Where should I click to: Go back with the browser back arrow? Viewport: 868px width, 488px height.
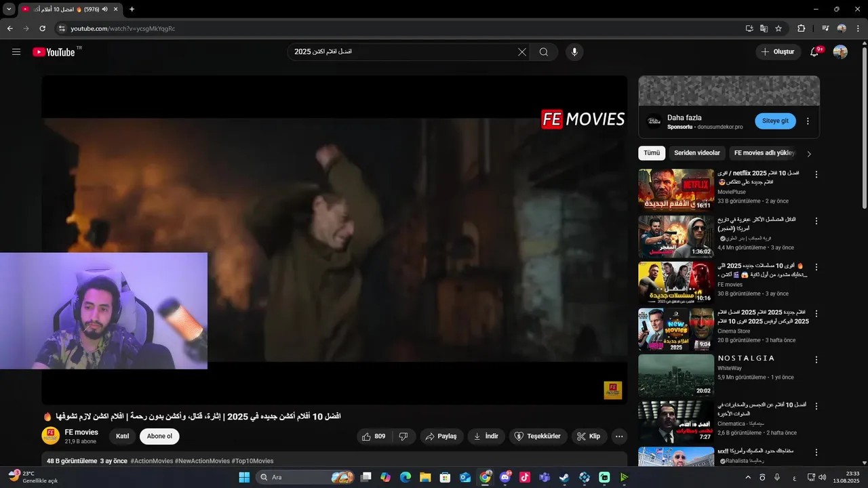point(10,28)
